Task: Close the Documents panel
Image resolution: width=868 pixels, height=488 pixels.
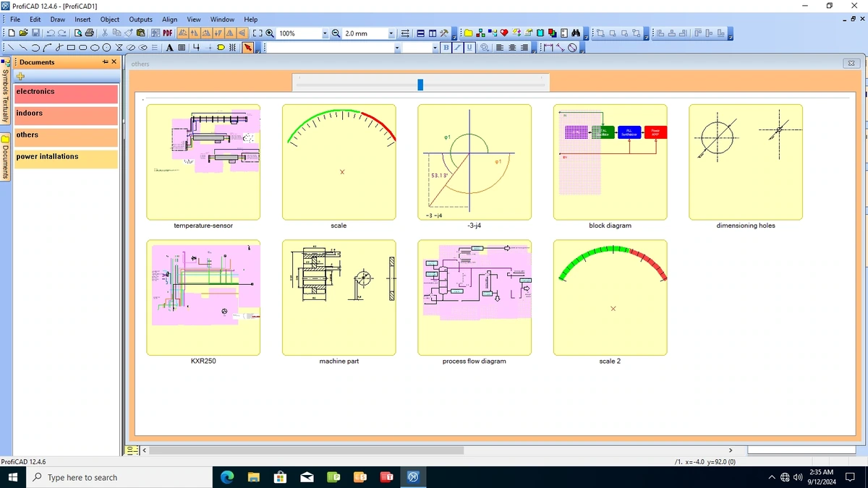Action: click(x=114, y=62)
